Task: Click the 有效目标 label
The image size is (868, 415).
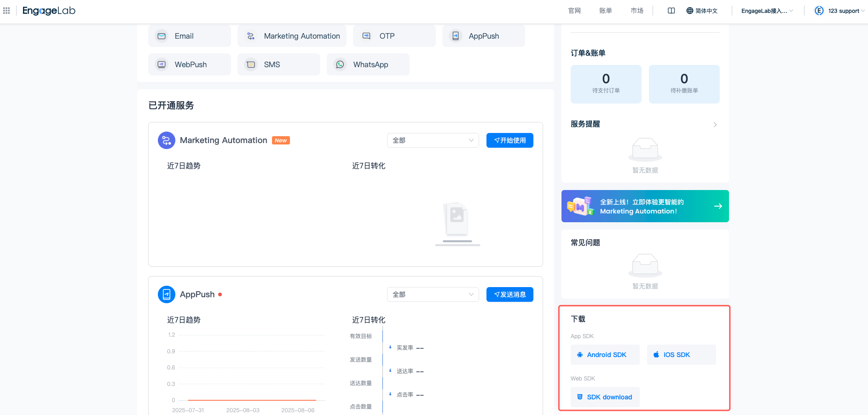Action: click(361, 336)
